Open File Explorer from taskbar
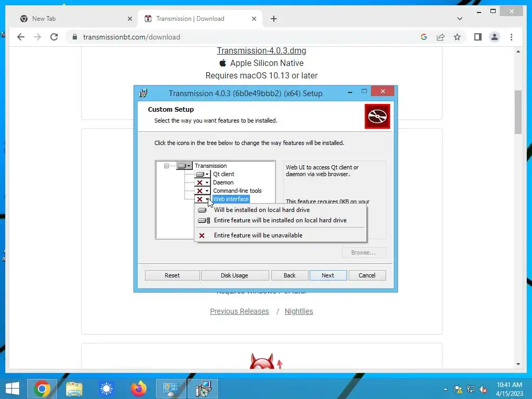 click(x=74, y=389)
